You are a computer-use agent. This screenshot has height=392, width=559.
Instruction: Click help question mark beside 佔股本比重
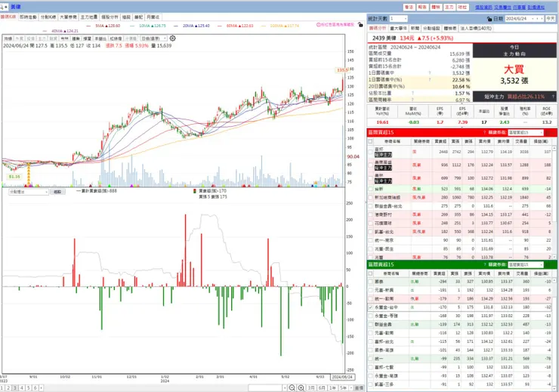click(x=412, y=93)
